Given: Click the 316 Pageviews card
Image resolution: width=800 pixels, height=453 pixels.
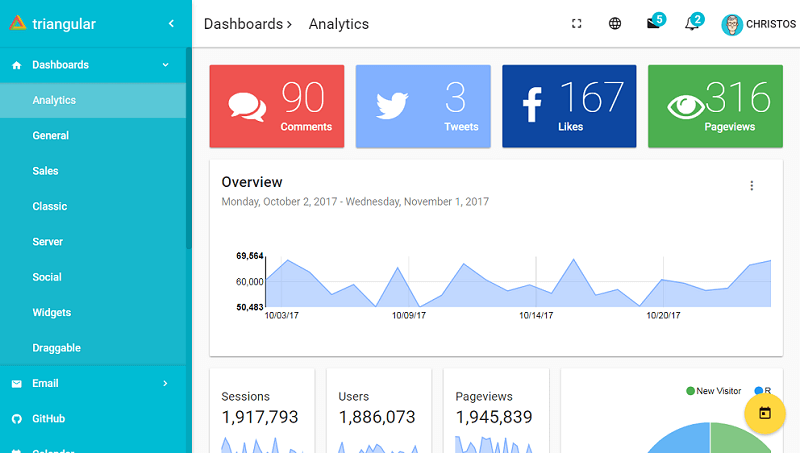Looking at the screenshot, I should [715, 106].
